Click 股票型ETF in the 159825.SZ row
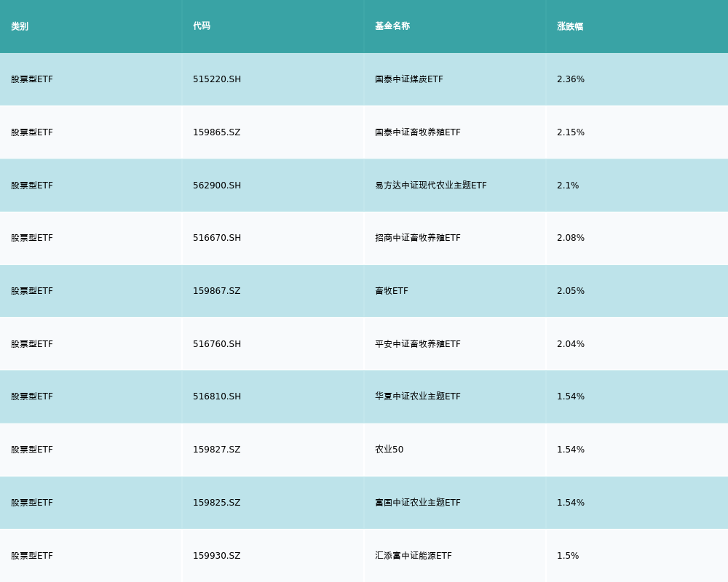The height and width of the screenshot is (582, 728). [32, 503]
